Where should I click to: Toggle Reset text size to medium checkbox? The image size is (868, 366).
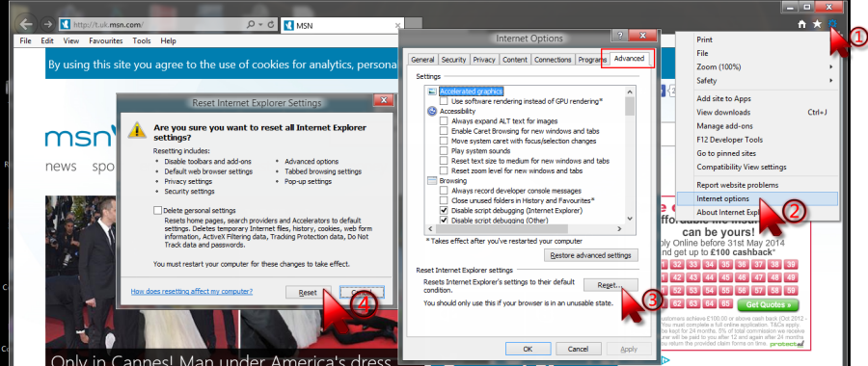[444, 161]
